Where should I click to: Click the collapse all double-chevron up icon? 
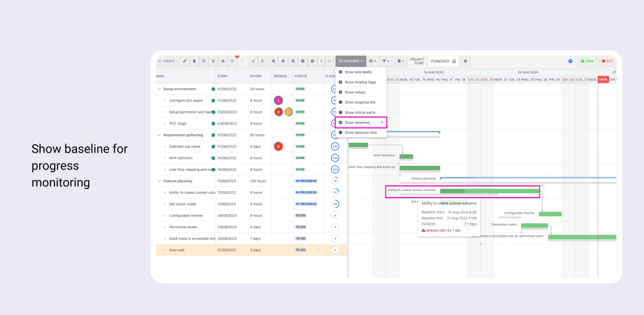[x=263, y=61]
